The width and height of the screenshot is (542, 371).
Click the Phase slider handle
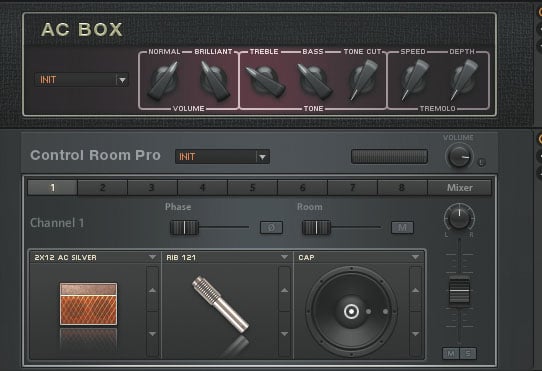(184, 228)
